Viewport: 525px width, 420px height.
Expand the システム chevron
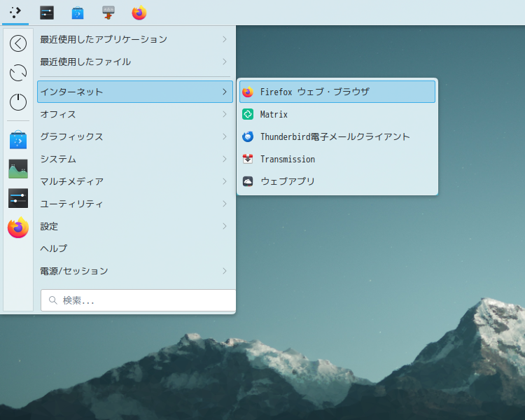point(225,159)
